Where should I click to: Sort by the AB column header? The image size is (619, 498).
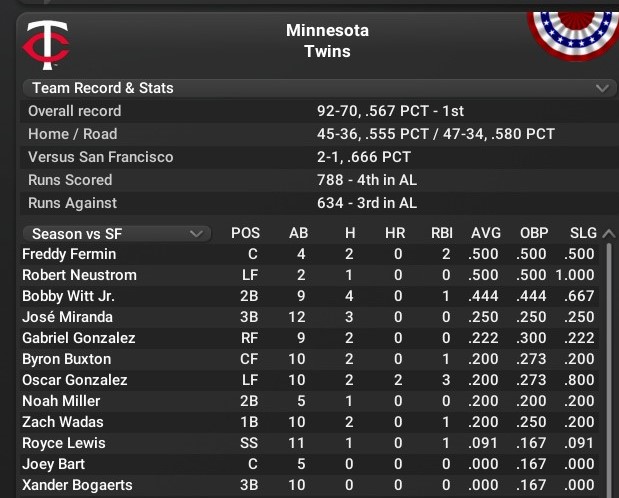[298, 233]
